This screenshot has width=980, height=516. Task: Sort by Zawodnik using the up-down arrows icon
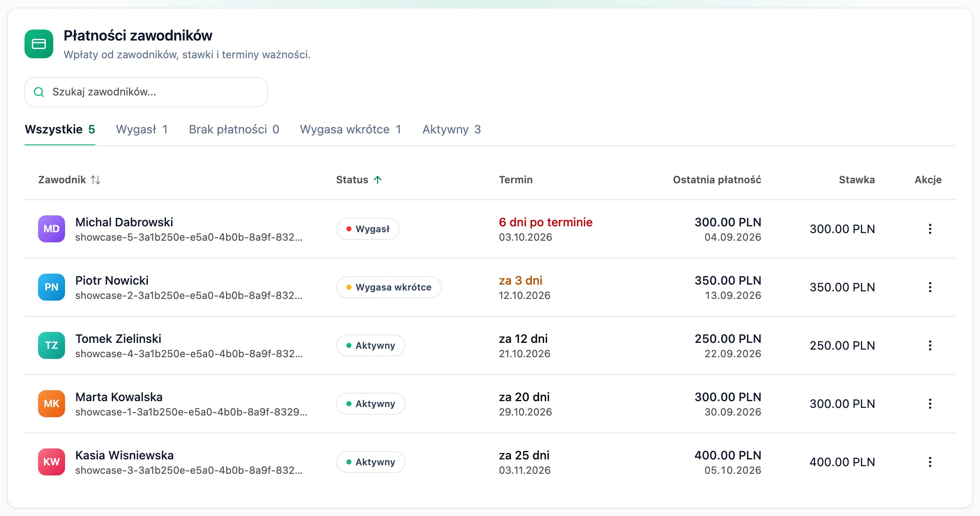[95, 180]
